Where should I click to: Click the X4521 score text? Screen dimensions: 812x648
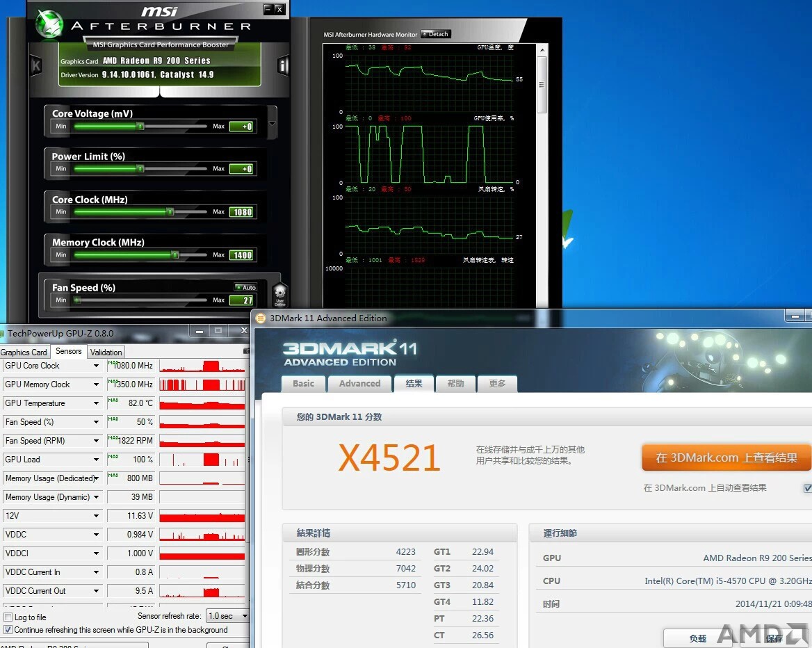389,458
